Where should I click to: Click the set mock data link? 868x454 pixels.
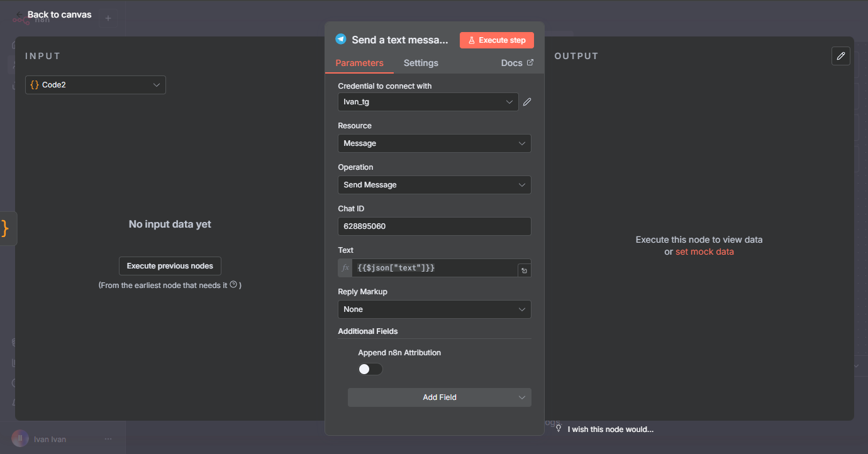pos(704,252)
